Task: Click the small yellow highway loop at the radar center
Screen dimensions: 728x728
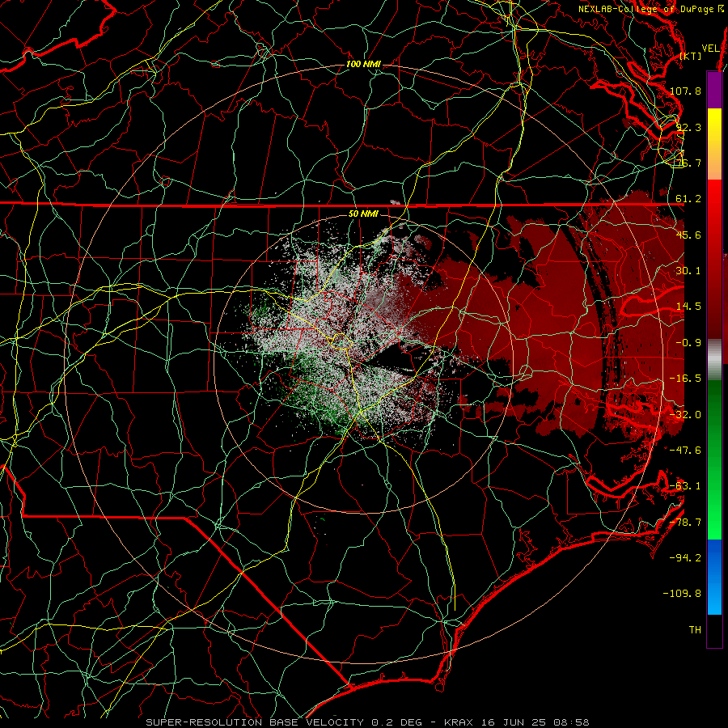Action: click(x=341, y=341)
